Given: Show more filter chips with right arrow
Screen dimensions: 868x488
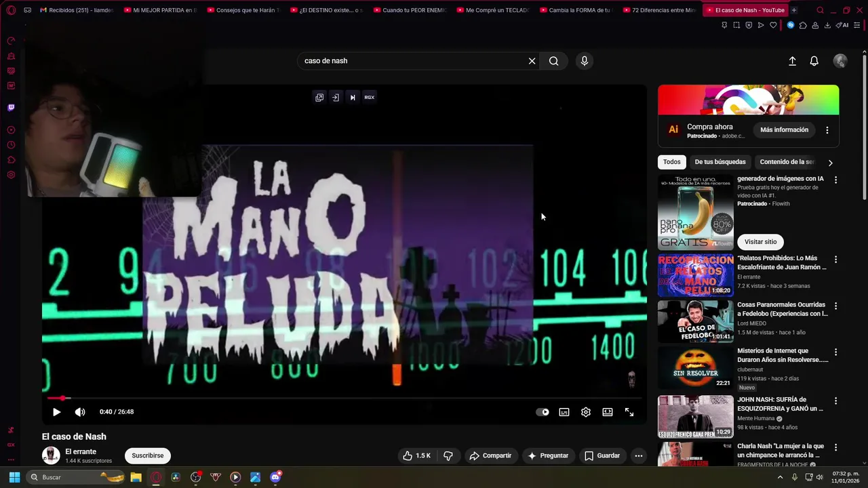Looking at the screenshot, I should pos(830,163).
